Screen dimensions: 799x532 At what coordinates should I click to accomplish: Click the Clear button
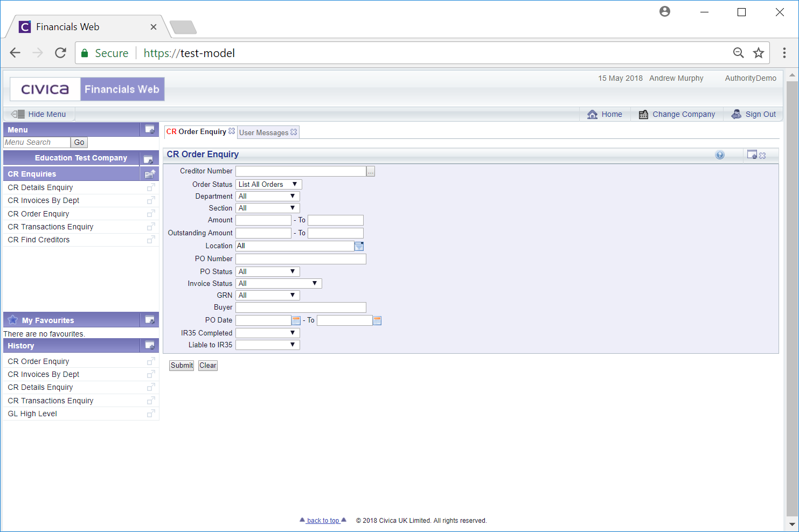pyautogui.click(x=208, y=365)
